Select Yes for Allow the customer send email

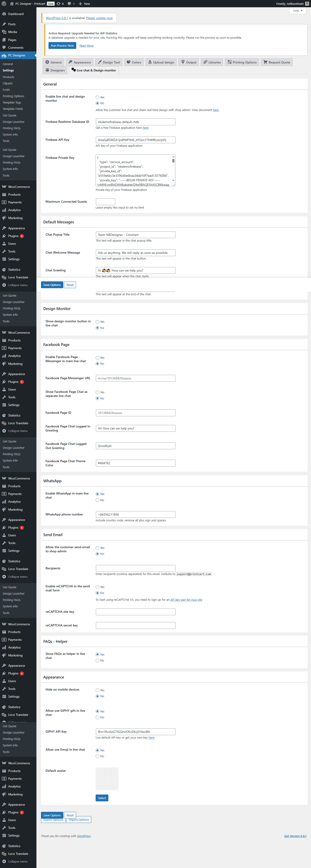97,548
